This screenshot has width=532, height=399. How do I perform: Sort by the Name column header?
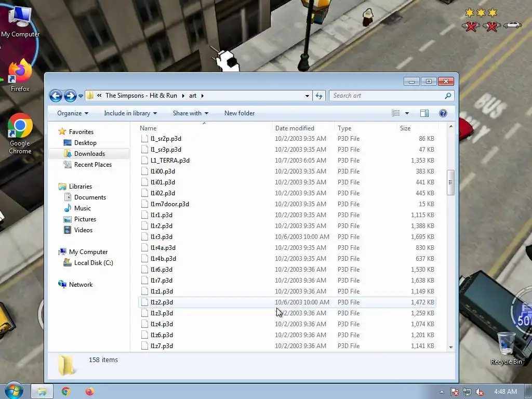(x=205, y=128)
